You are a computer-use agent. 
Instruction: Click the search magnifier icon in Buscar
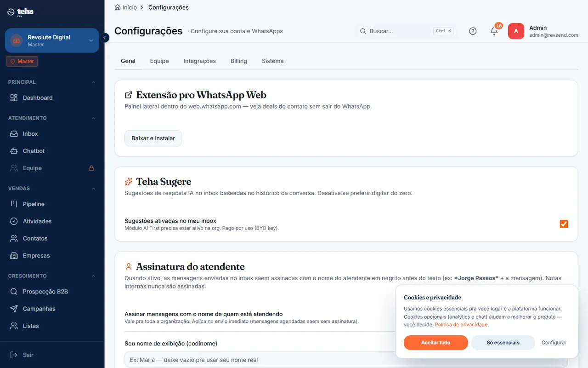click(x=363, y=31)
